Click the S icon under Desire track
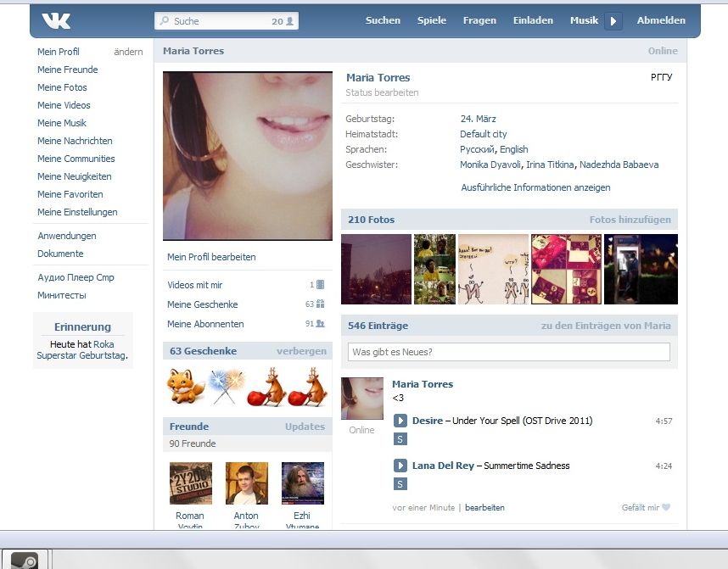The height and width of the screenshot is (569, 728). [400, 439]
